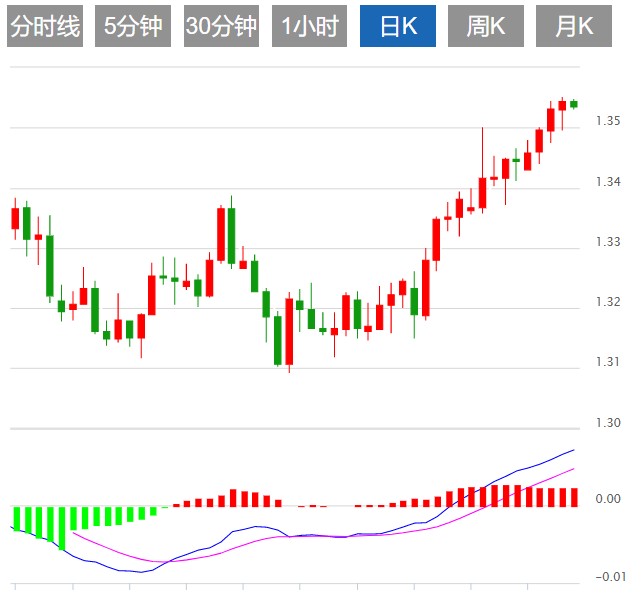Click the last red MACD histogram bar
The height and width of the screenshot is (590, 632).
[574, 497]
